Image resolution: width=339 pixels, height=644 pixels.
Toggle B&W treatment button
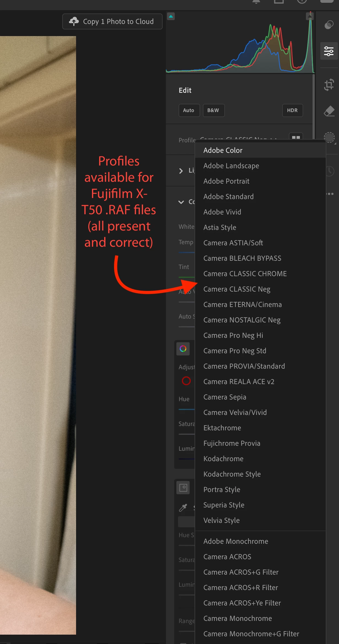[214, 110]
